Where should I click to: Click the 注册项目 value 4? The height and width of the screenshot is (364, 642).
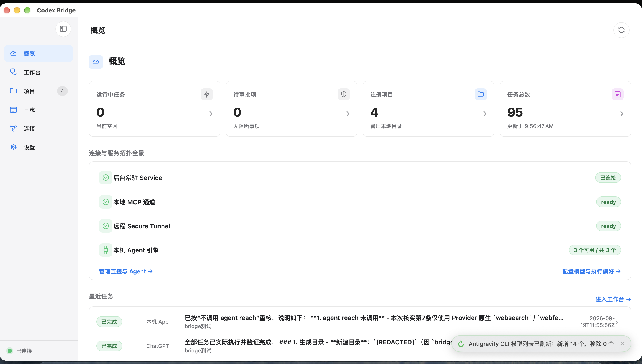(374, 112)
